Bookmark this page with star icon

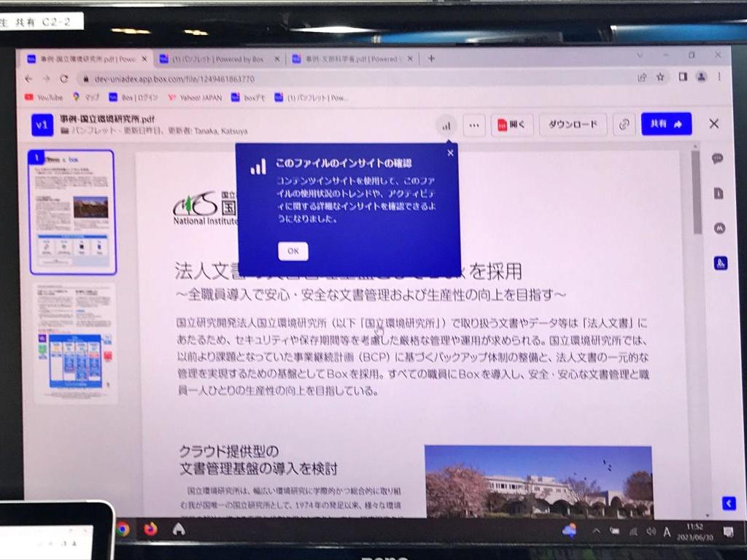coord(660,77)
